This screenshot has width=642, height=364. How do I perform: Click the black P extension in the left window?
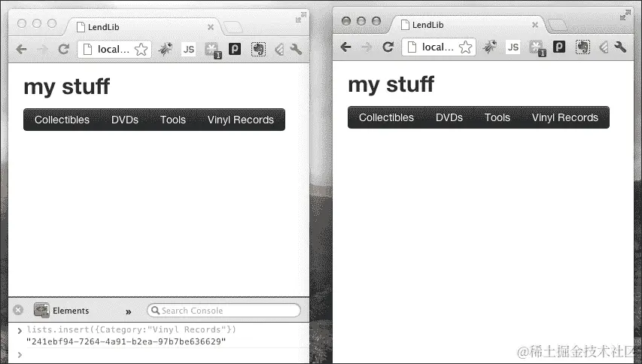(x=235, y=49)
